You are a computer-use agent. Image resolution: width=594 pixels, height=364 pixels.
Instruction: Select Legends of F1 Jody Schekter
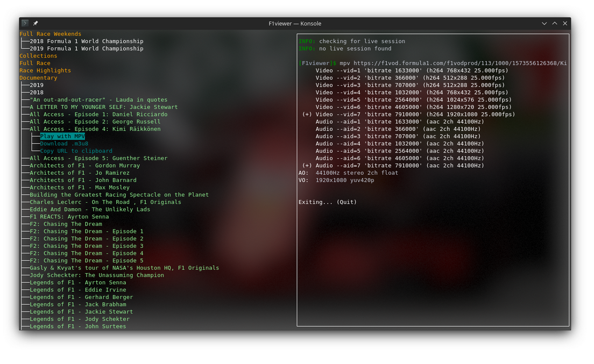pos(80,319)
